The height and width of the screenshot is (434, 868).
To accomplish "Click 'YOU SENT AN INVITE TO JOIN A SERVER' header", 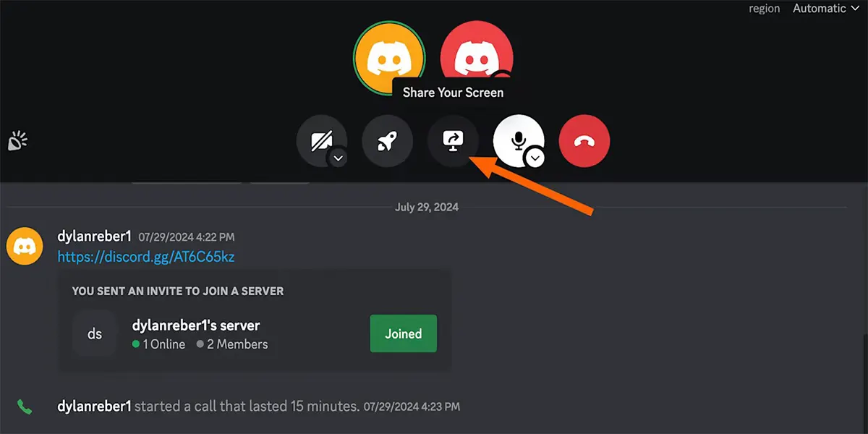I will (178, 291).
